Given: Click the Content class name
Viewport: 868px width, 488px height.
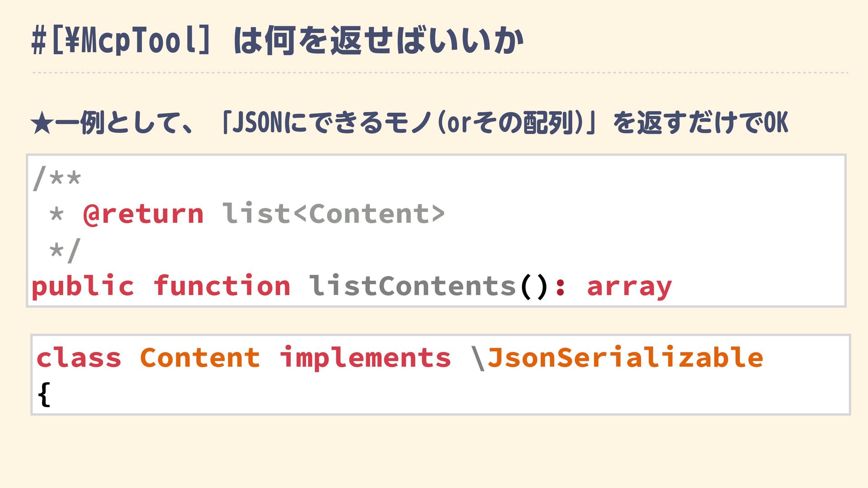Looking at the screenshot, I should pos(200,358).
